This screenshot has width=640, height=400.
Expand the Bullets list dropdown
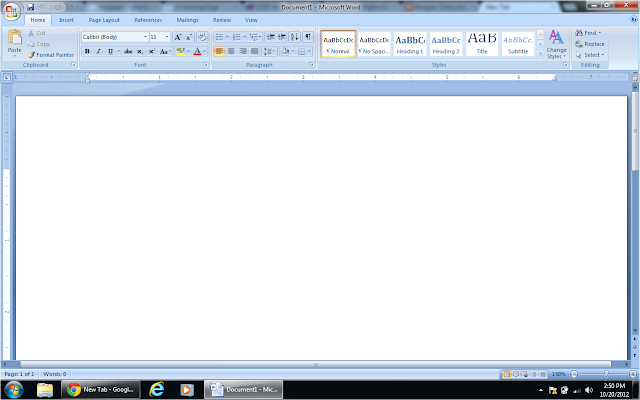(x=227, y=37)
